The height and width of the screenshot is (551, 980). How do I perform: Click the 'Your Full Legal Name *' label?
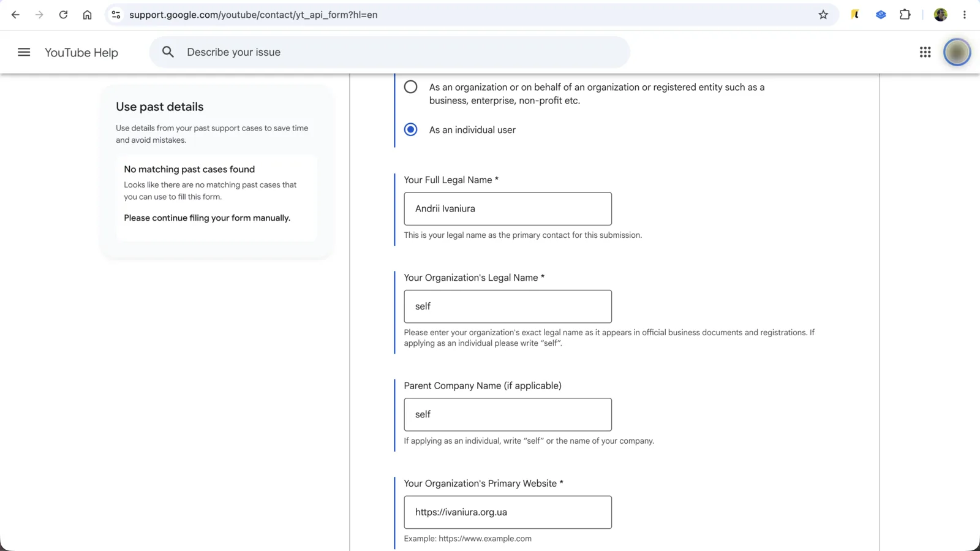click(x=451, y=180)
